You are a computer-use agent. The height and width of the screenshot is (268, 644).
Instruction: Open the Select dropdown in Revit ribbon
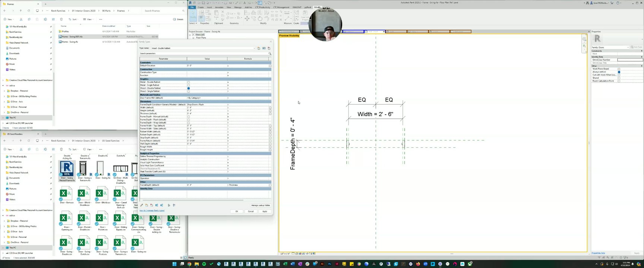point(193,23)
